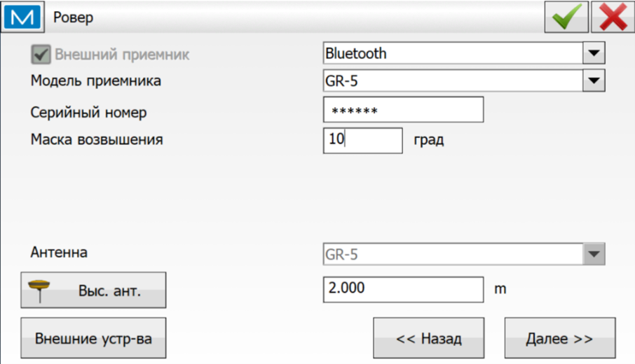Expand the Bluetooth connection dropdown arrow

click(x=594, y=53)
